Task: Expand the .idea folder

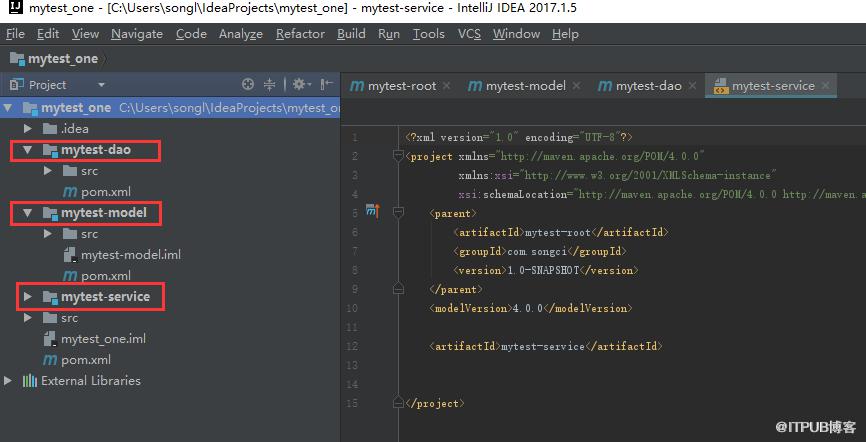Action: coord(28,129)
